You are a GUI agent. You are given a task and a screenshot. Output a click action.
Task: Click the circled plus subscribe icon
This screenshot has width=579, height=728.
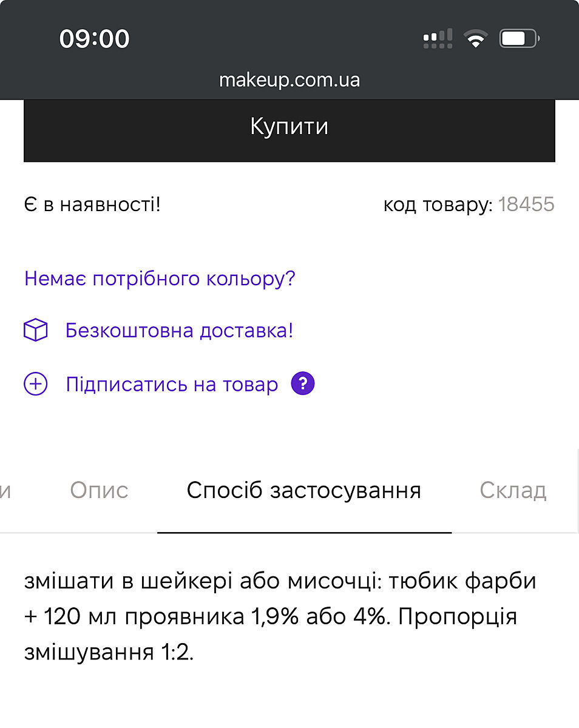tap(35, 385)
